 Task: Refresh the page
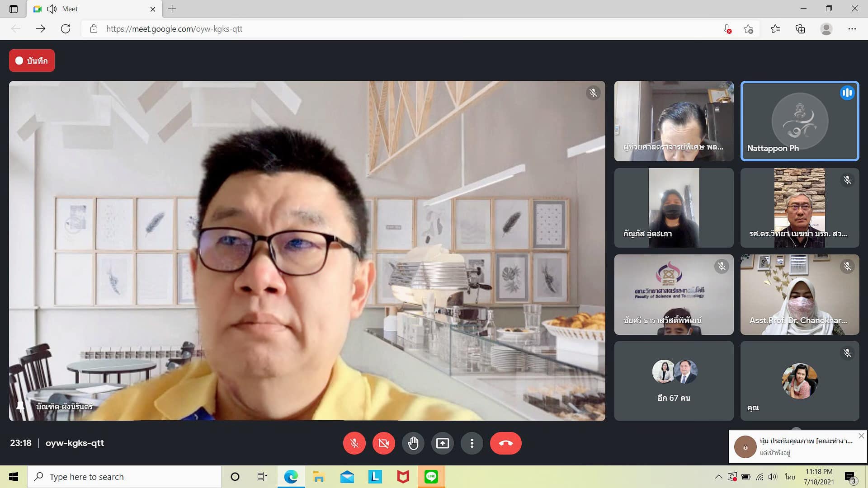pyautogui.click(x=66, y=29)
